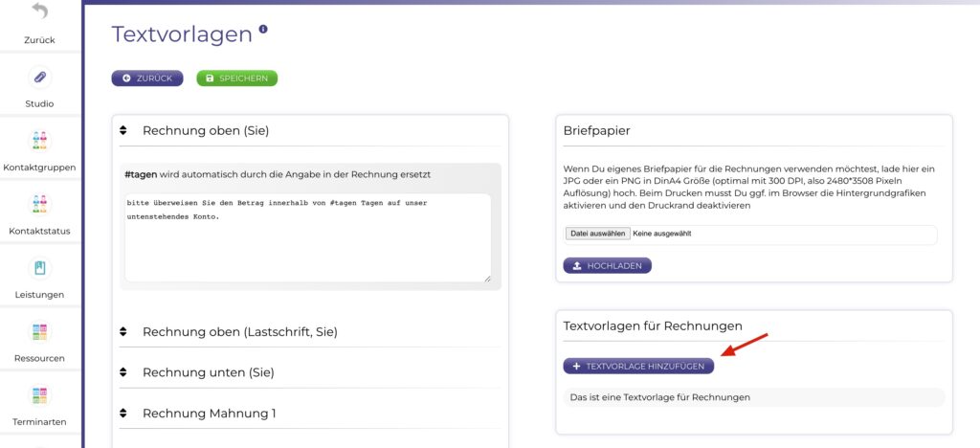This screenshot has width=980, height=448.
Task: Click the textarea resize handle corner
Action: click(487, 279)
